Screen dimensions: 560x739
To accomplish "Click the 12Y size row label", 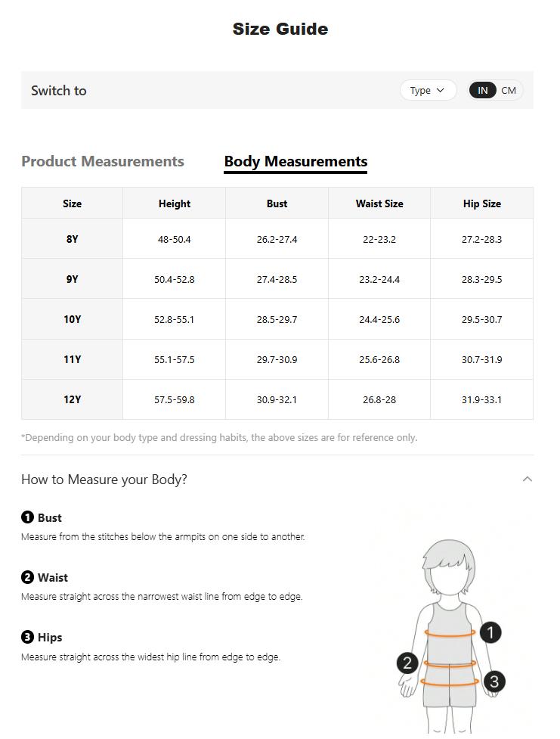I will pyautogui.click(x=72, y=399).
